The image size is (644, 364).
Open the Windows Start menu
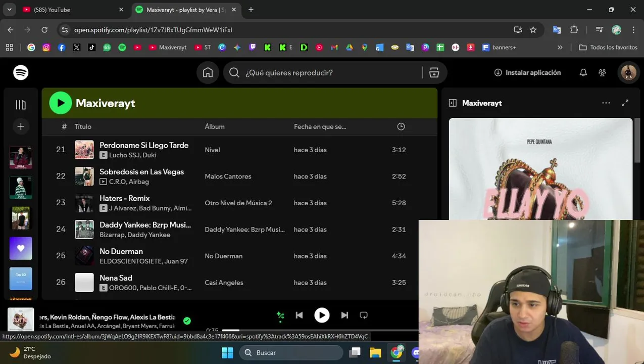pos(227,352)
